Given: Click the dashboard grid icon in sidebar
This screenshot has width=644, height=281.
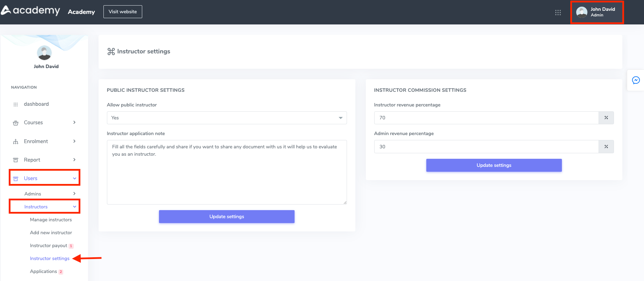Looking at the screenshot, I should 16,104.
